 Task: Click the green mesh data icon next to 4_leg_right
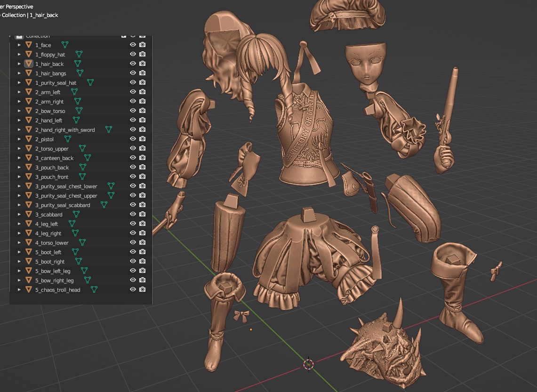coord(75,233)
